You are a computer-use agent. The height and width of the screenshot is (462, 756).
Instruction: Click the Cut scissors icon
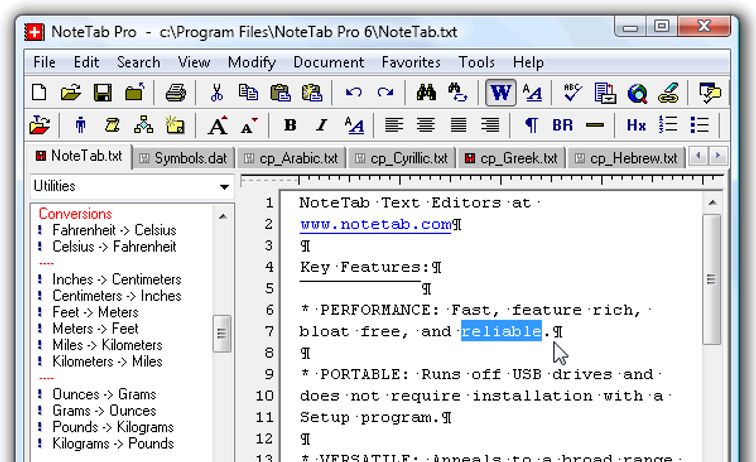tap(216, 94)
